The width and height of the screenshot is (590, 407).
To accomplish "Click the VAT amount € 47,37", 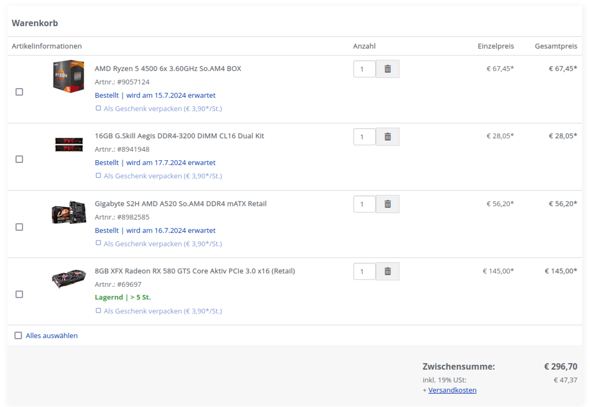I will [x=565, y=380].
